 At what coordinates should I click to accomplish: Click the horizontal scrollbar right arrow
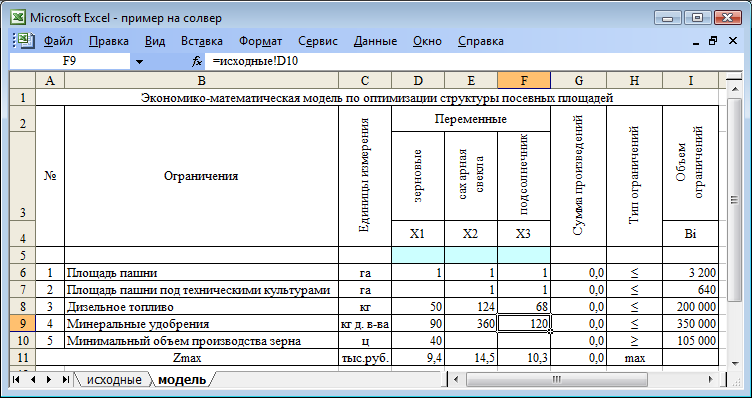pos(711,379)
